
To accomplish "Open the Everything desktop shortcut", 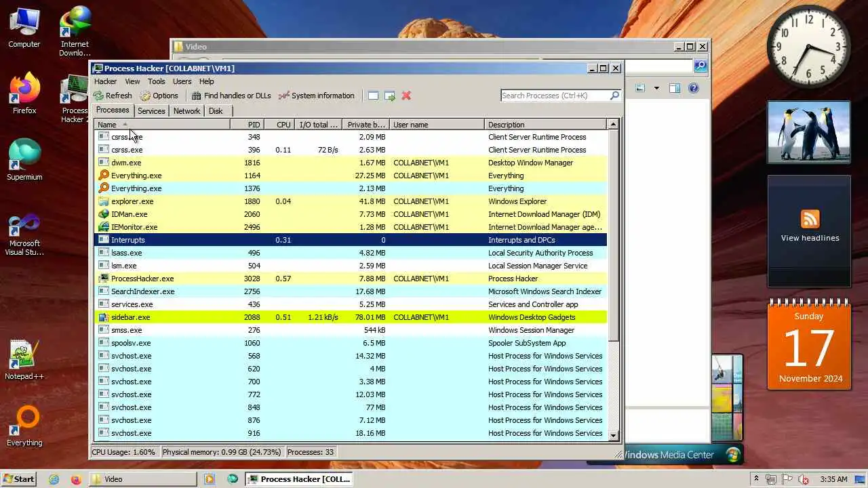I will (x=24, y=426).
